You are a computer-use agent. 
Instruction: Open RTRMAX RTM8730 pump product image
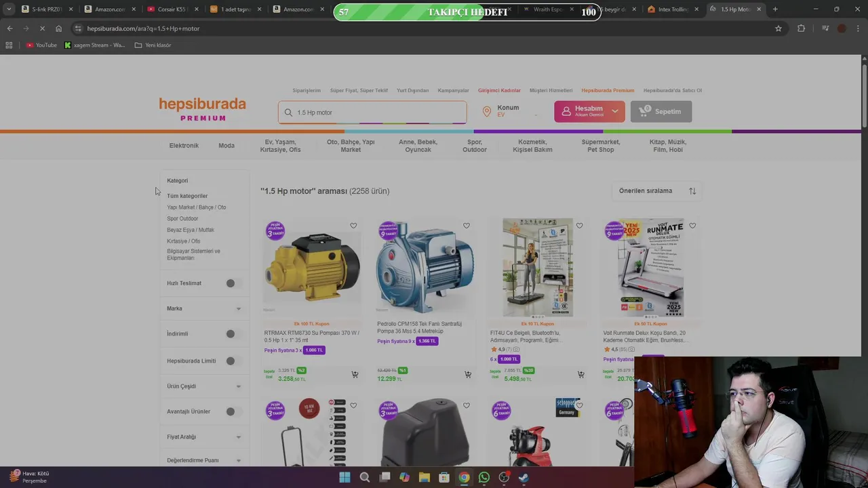pyautogui.click(x=312, y=267)
